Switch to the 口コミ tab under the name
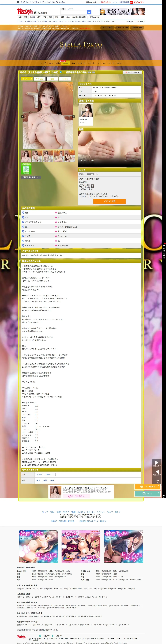 point(65,78)
